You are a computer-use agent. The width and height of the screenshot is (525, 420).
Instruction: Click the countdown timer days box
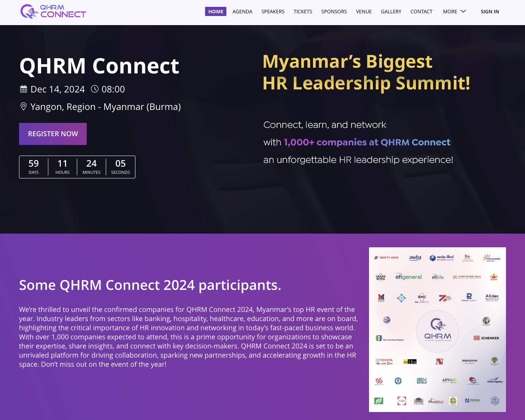click(34, 167)
